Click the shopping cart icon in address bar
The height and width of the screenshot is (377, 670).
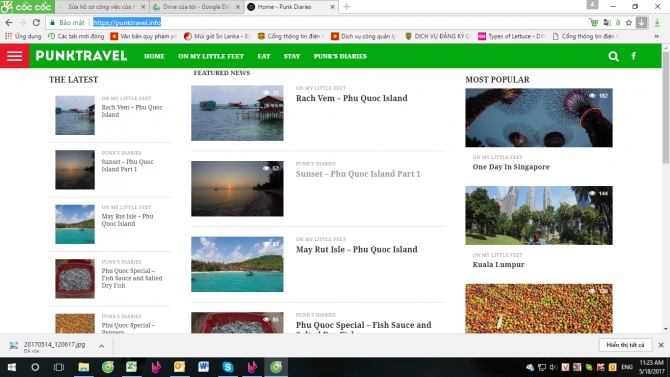coord(594,23)
